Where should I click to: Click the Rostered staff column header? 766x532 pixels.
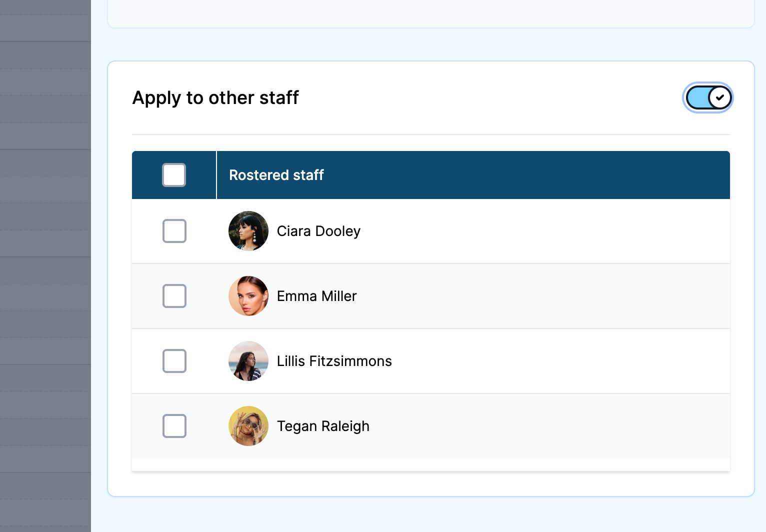[276, 175]
